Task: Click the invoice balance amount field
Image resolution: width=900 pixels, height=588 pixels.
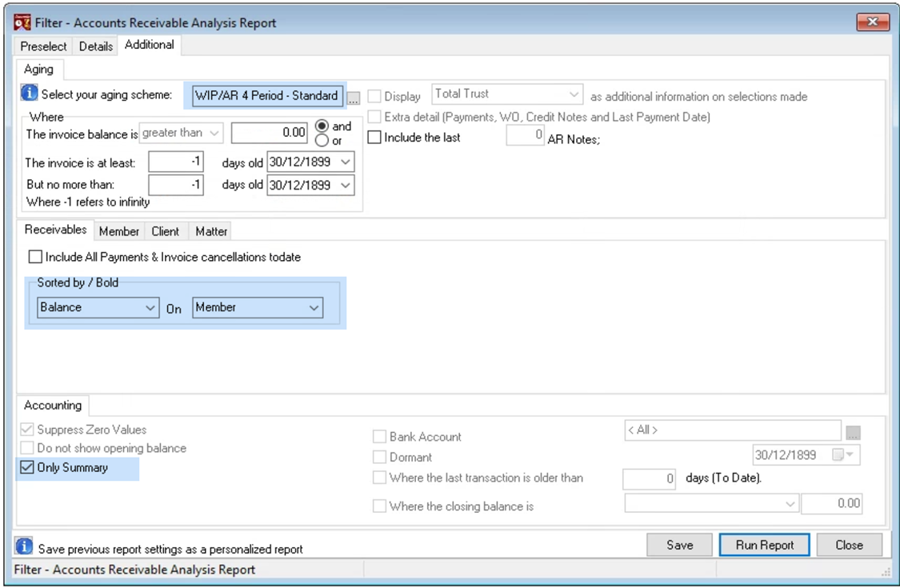Action: (269, 133)
